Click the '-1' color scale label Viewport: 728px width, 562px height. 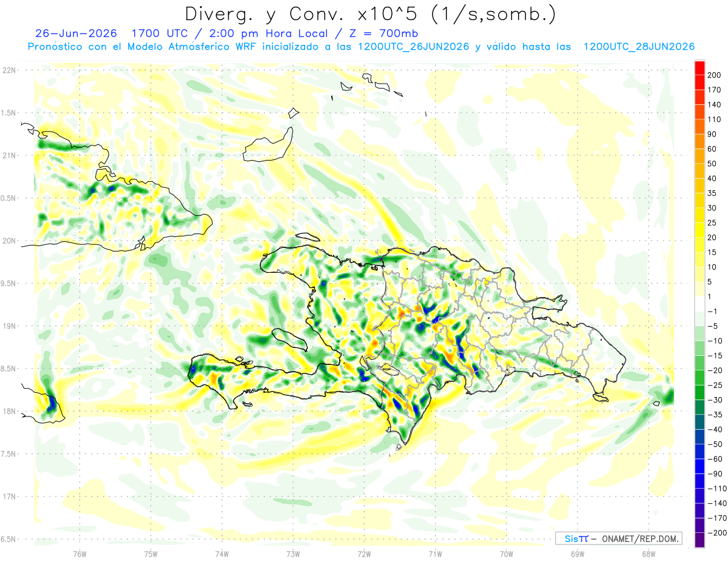coord(713,311)
